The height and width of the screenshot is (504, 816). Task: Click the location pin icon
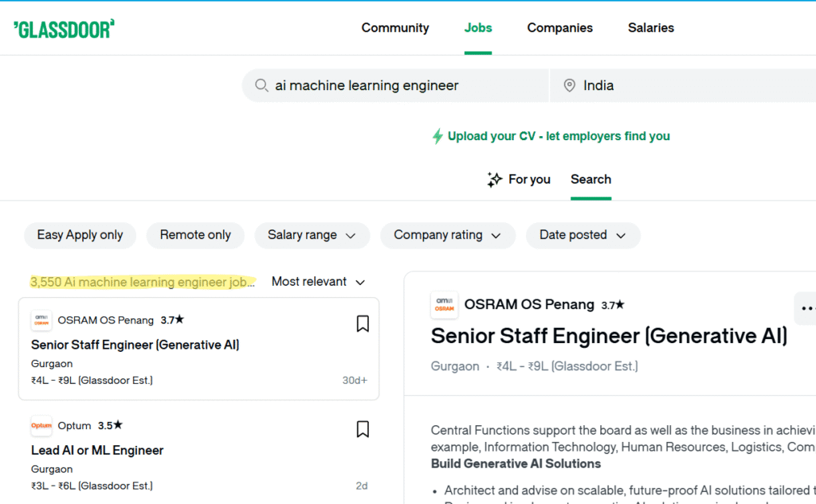point(569,85)
